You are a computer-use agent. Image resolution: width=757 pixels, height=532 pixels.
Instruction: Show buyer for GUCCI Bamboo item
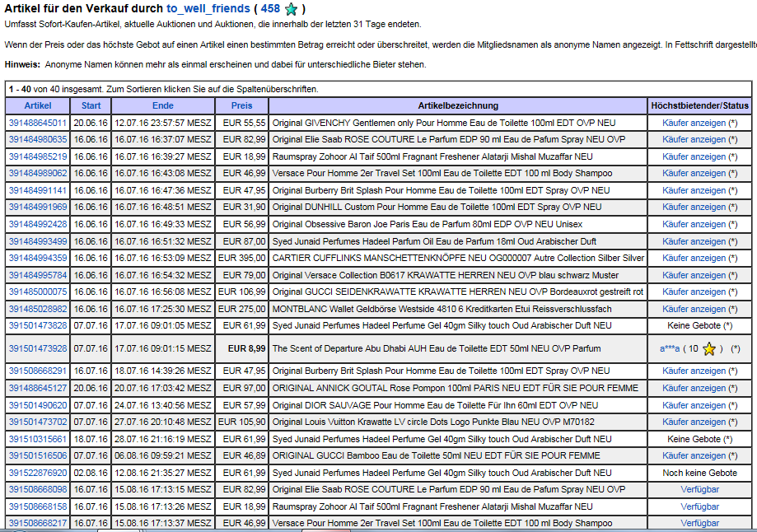[x=694, y=455]
